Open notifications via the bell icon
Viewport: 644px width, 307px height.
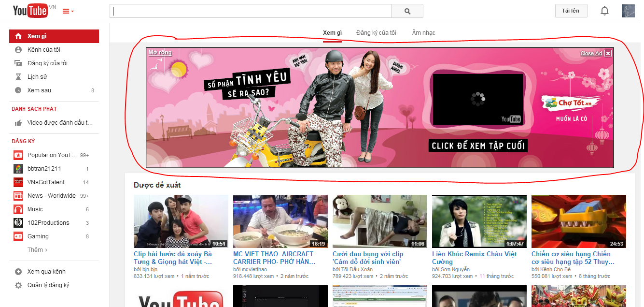pyautogui.click(x=604, y=10)
